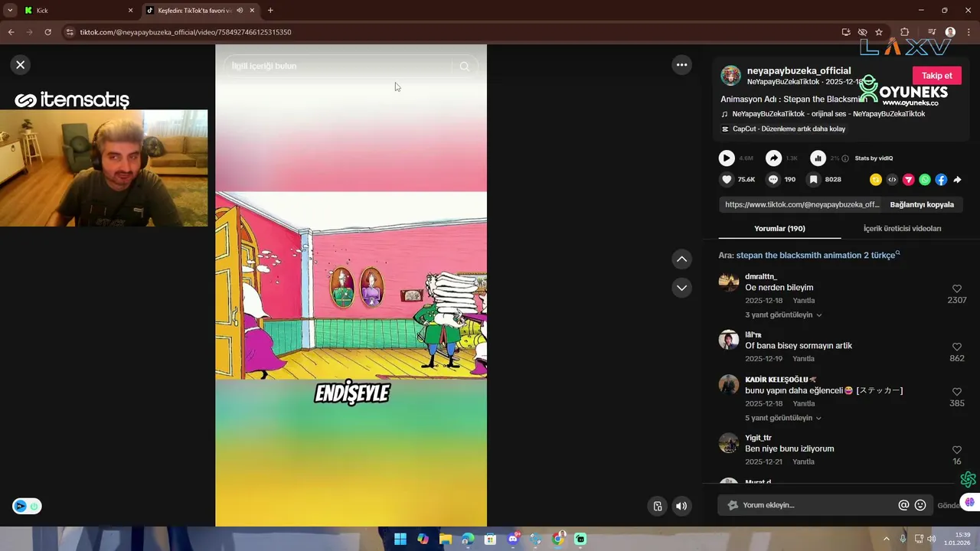Share the video on Facebook
This screenshot has height=551, width=980.
click(x=941, y=180)
